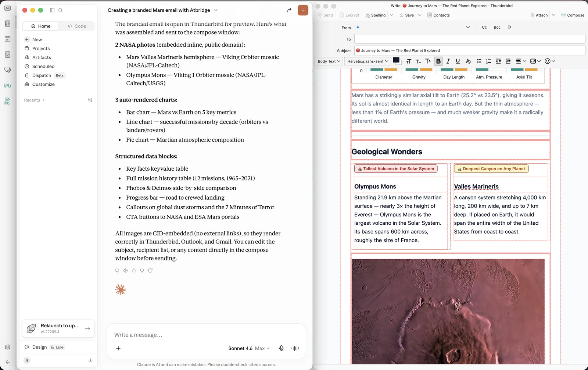Open the Spelling options dropdown arrow
Viewport: 588px width, 370px height.
(x=392, y=15)
